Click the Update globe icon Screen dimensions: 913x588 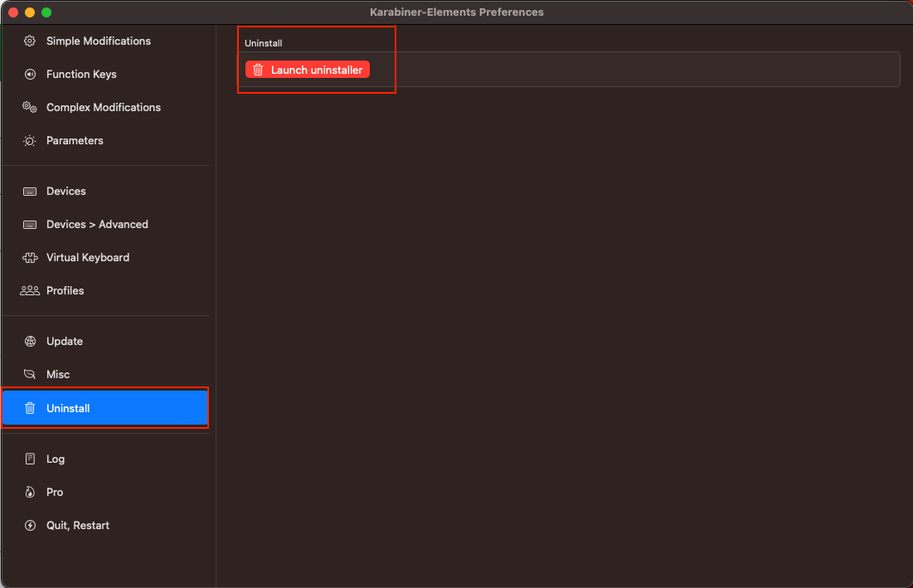click(30, 341)
